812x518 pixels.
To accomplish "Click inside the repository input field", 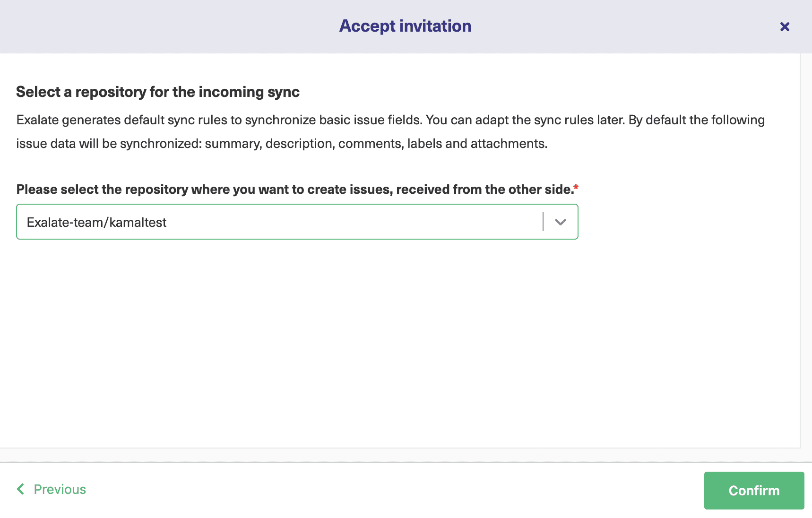I will click(x=236, y=222).
